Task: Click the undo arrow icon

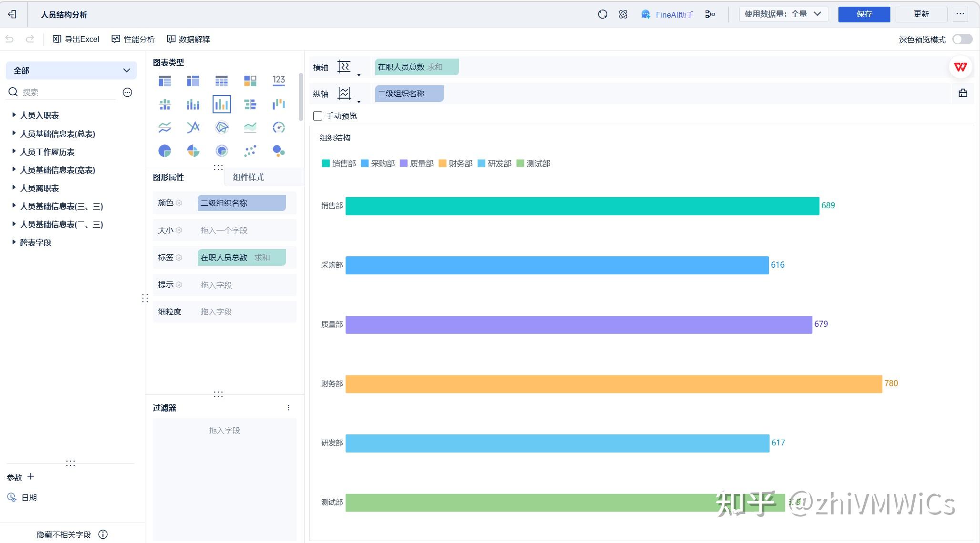Action: pyautogui.click(x=10, y=39)
